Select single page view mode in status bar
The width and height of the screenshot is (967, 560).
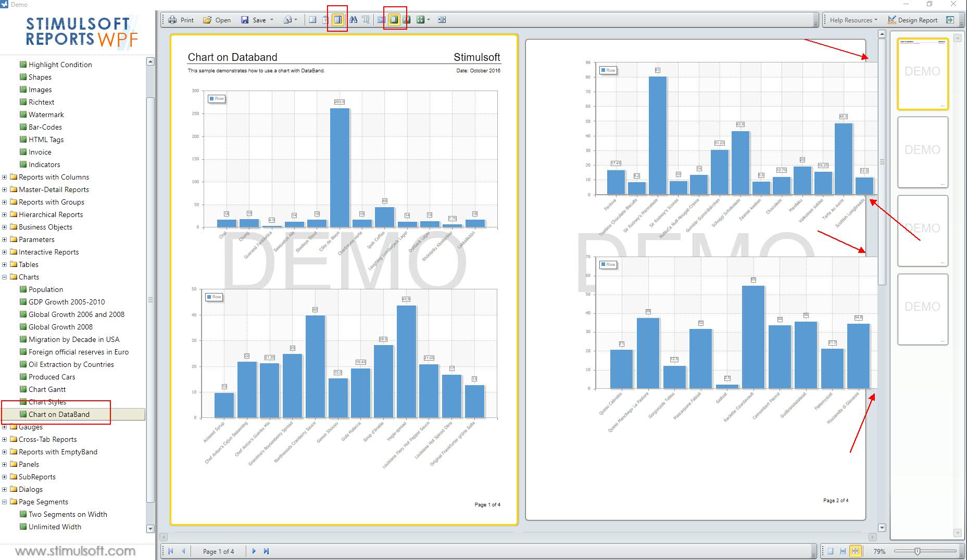point(831,551)
